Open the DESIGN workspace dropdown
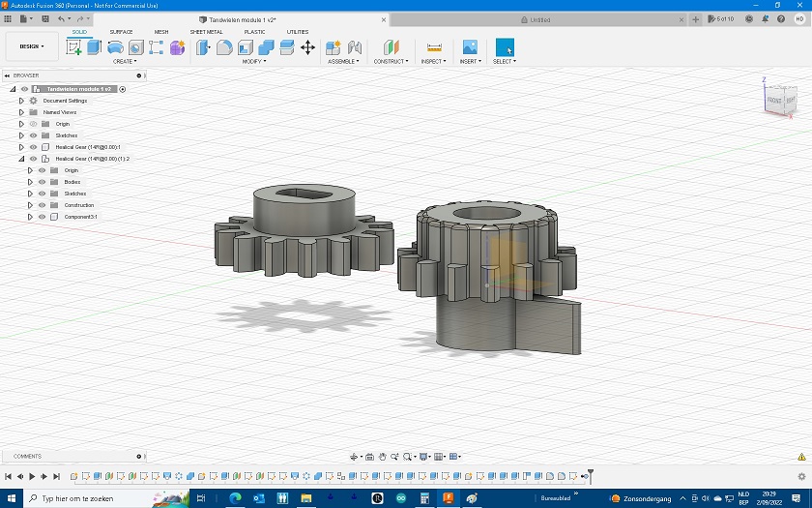Screen dimensions: 812x508 [x=32, y=46]
